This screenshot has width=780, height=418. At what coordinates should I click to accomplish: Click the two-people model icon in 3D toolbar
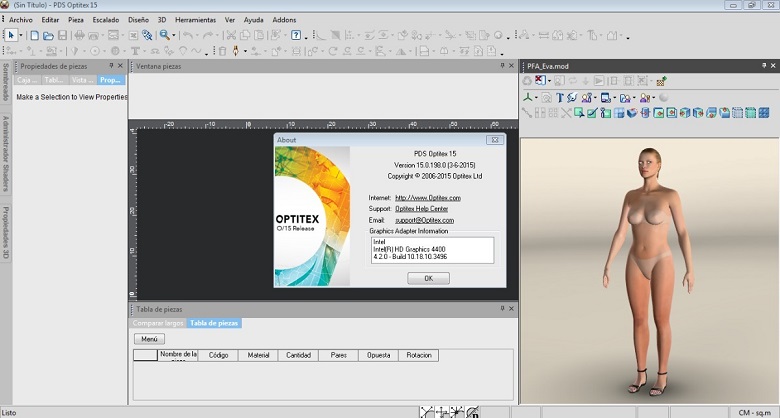pos(586,98)
